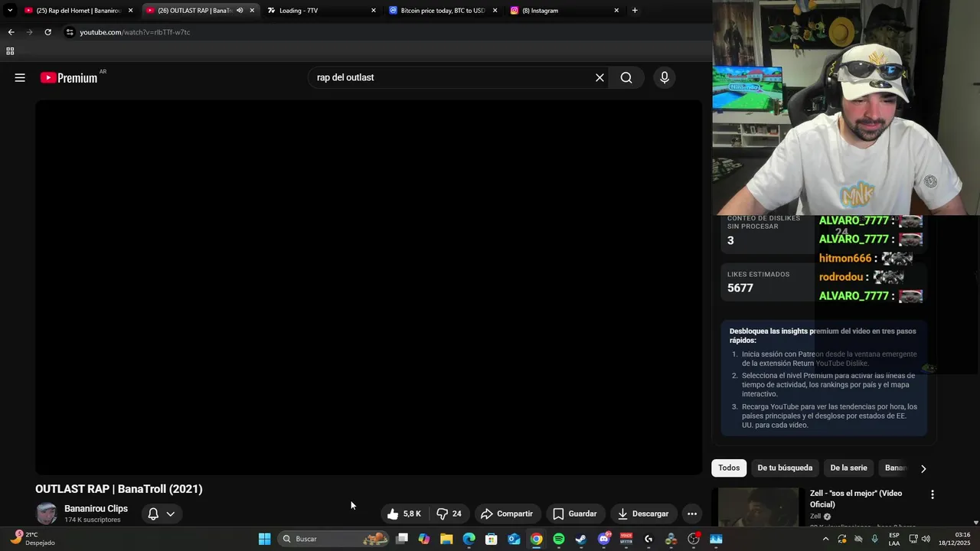The image size is (980, 551).
Task: Open Logitech G HUB from taskbar
Action: click(x=648, y=539)
